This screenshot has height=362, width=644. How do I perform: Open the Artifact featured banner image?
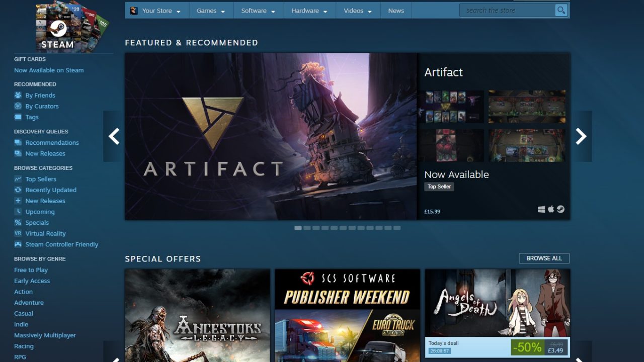(x=271, y=136)
